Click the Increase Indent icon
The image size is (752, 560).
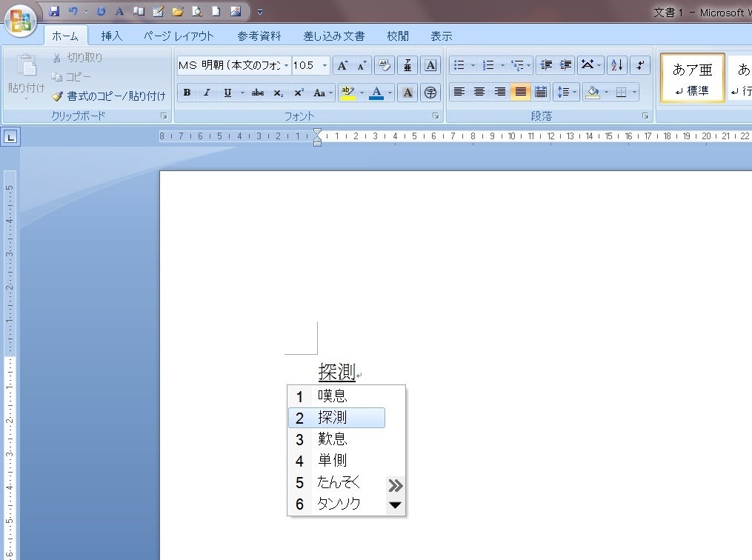[566, 65]
